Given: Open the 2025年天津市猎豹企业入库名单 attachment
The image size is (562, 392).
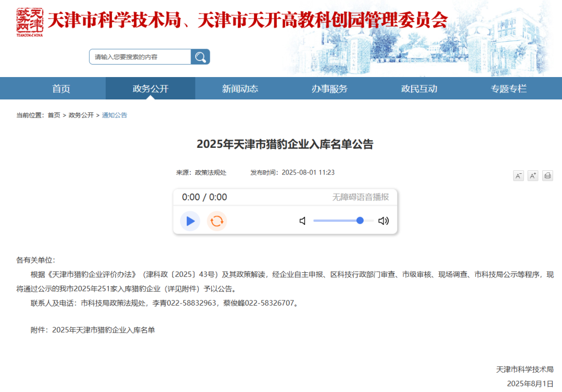Looking at the screenshot, I should [104, 330].
